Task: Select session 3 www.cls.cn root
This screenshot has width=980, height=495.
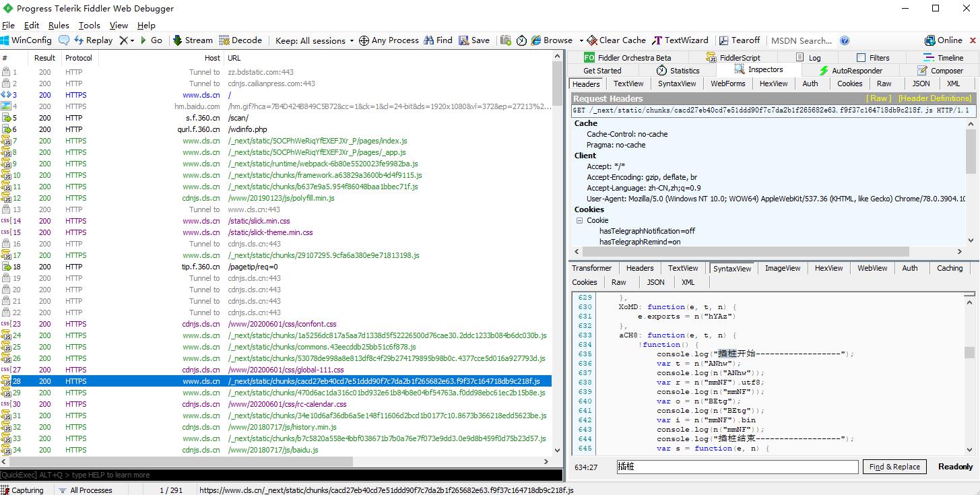Action: [276, 95]
